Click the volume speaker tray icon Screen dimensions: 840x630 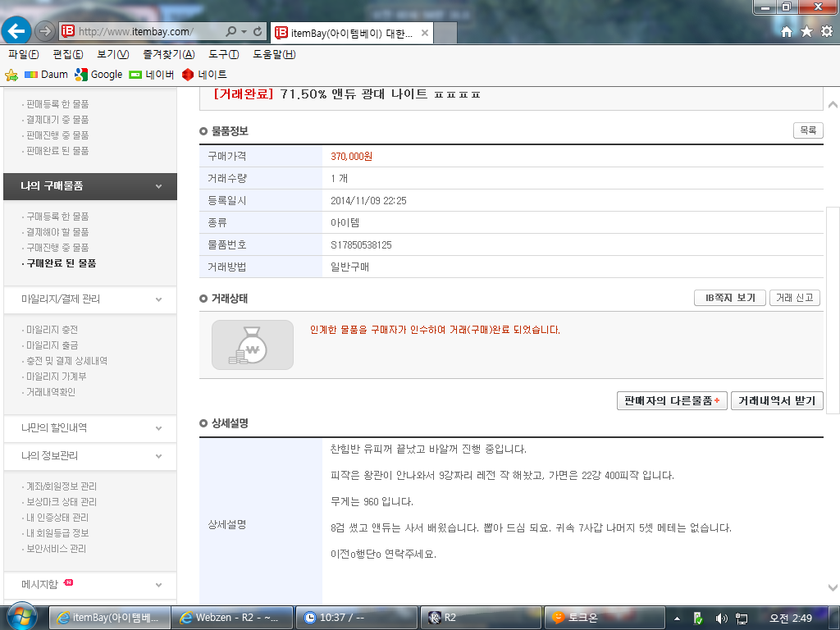(x=722, y=618)
